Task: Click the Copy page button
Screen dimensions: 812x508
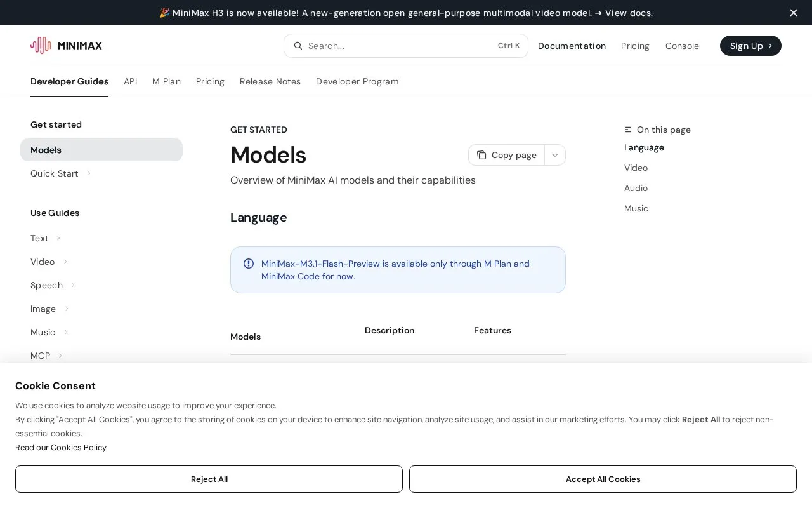Action: [506, 155]
